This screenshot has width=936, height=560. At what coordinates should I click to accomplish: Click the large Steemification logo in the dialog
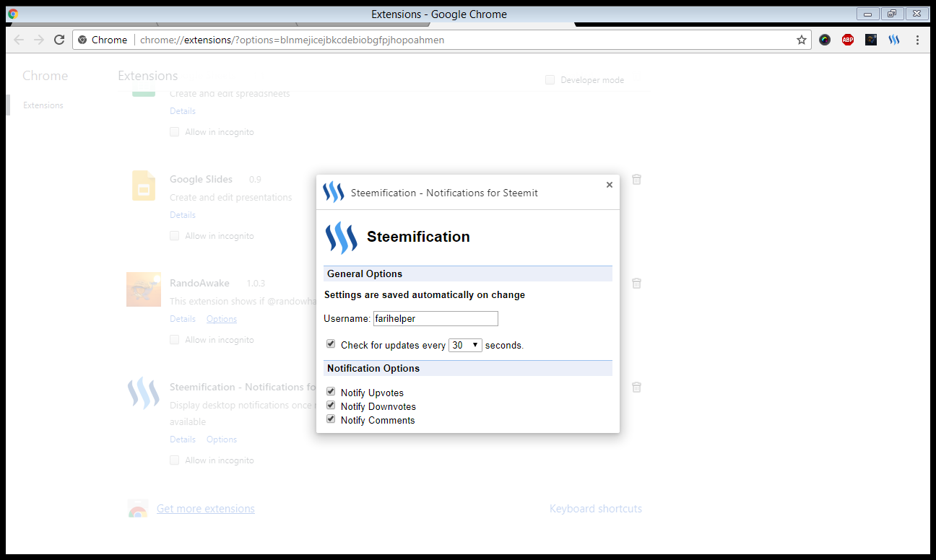pyautogui.click(x=341, y=237)
